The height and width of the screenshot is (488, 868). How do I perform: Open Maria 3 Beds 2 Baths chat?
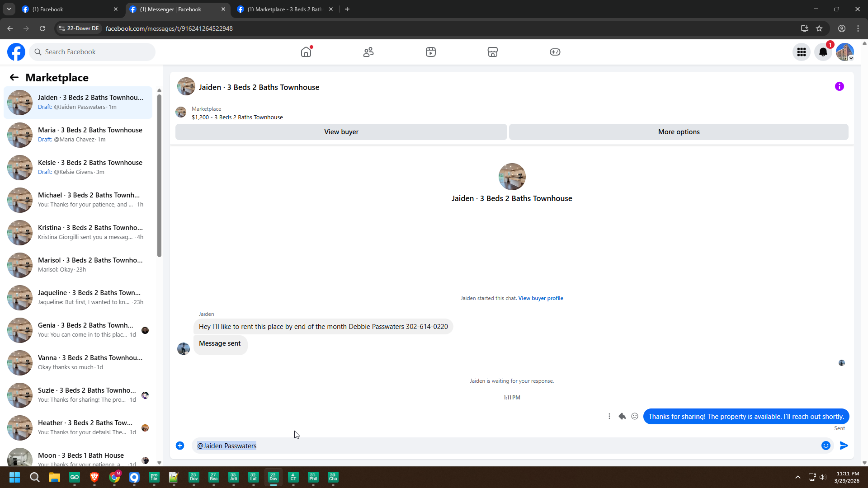point(78,135)
